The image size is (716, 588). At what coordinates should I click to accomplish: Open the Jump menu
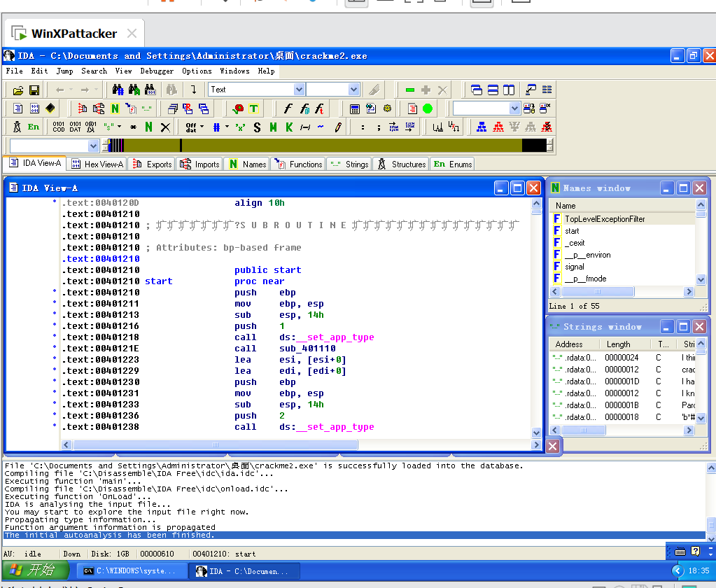point(64,71)
